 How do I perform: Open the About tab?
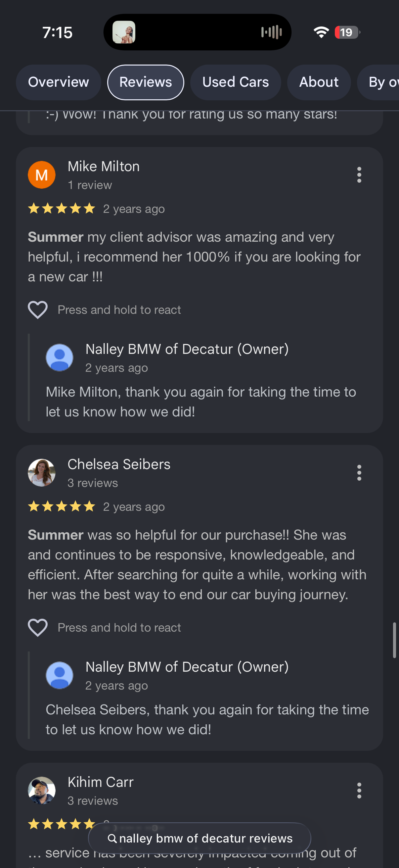coord(319,82)
